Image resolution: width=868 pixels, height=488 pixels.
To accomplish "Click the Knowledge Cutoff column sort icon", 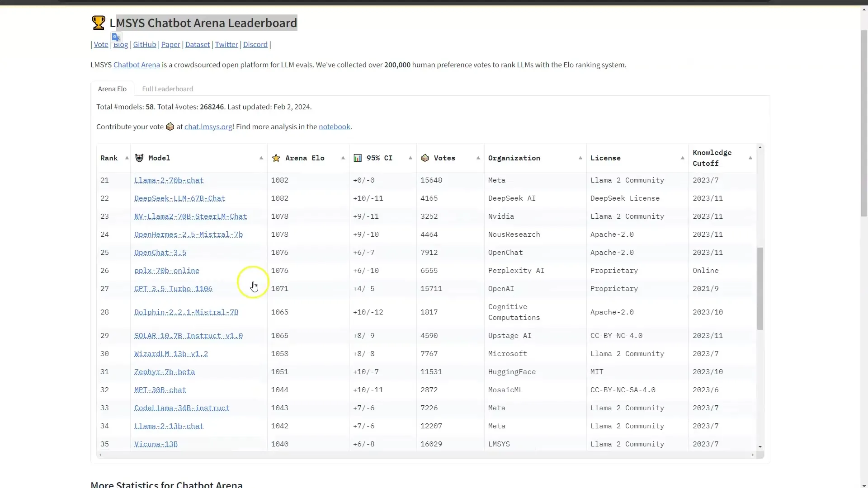I will coord(750,158).
